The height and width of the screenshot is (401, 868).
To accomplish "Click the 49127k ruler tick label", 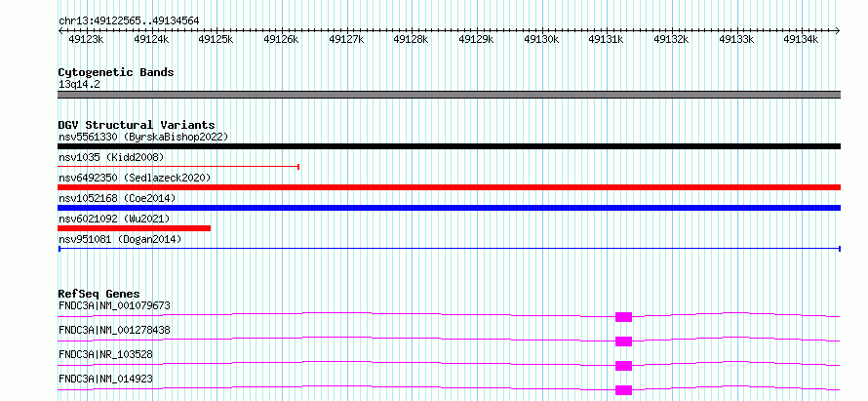I will (346, 39).
